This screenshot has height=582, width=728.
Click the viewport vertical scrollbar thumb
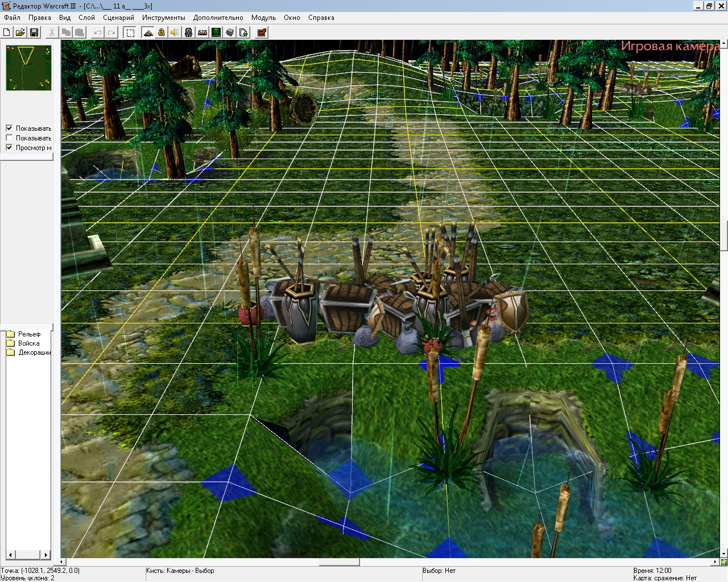point(723,235)
